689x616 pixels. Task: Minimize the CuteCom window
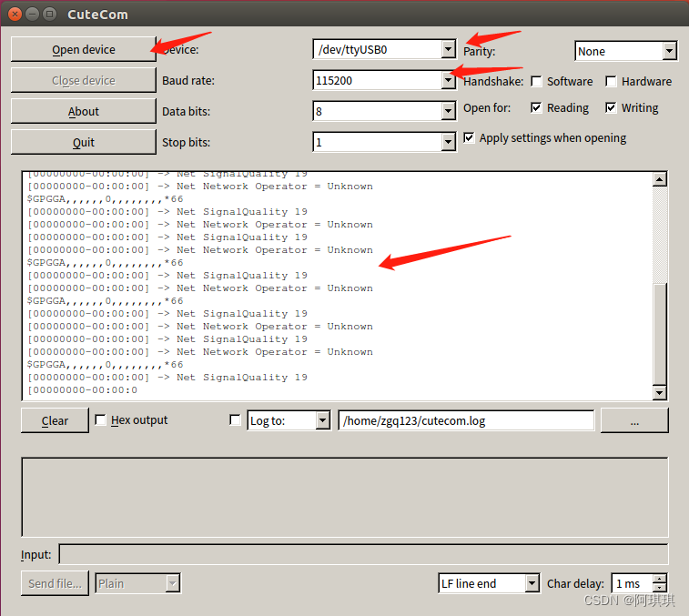pyautogui.click(x=33, y=14)
